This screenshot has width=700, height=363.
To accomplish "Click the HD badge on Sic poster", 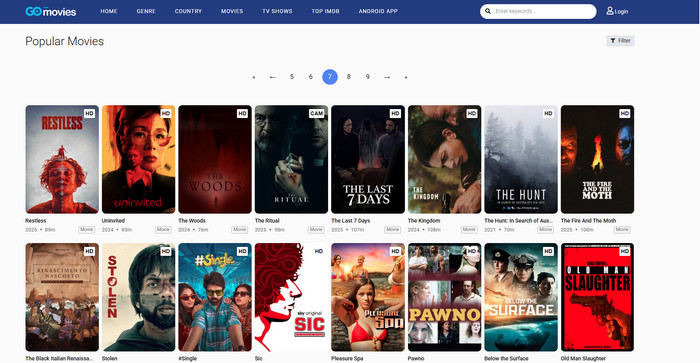I will click(319, 251).
